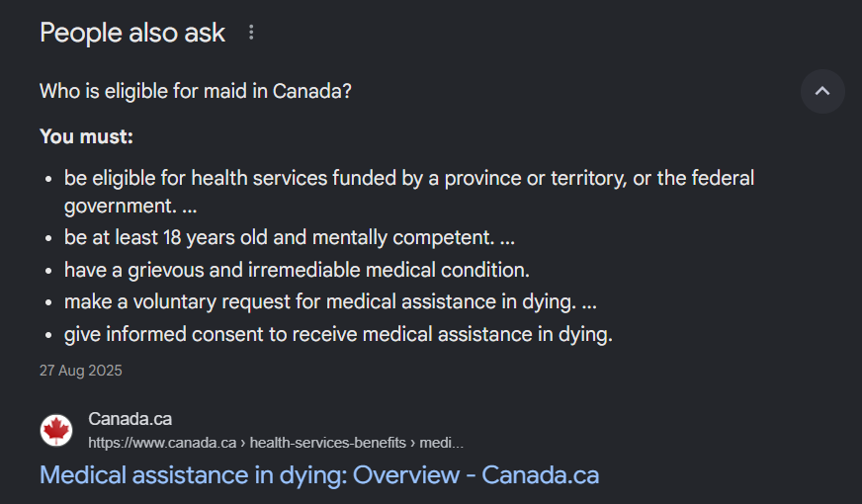The width and height of the screenshot is (862, 504).
Task: Click the "27 Aug 2025" date
Action: [x=81, y=372]
